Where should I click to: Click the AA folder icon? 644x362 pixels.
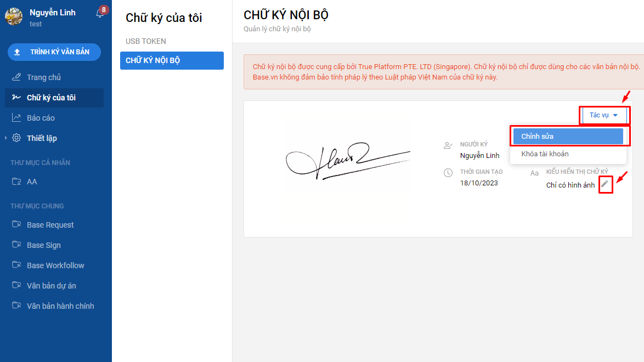point(16,181)
